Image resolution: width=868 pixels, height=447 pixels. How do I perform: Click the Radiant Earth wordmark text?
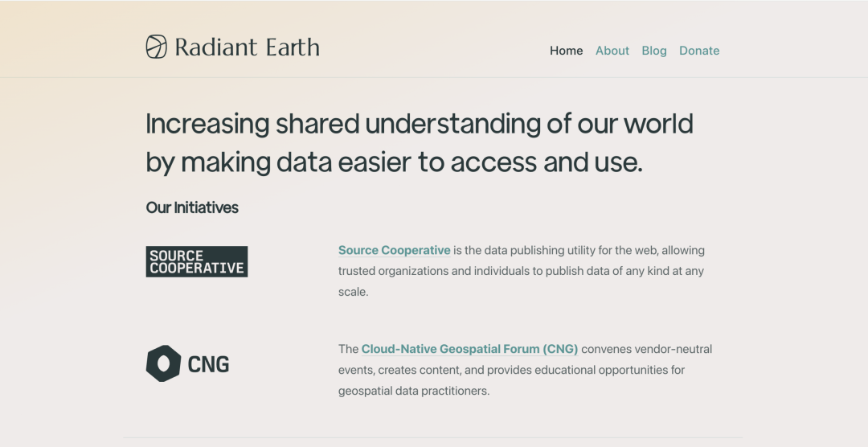[x=247, y=47]
